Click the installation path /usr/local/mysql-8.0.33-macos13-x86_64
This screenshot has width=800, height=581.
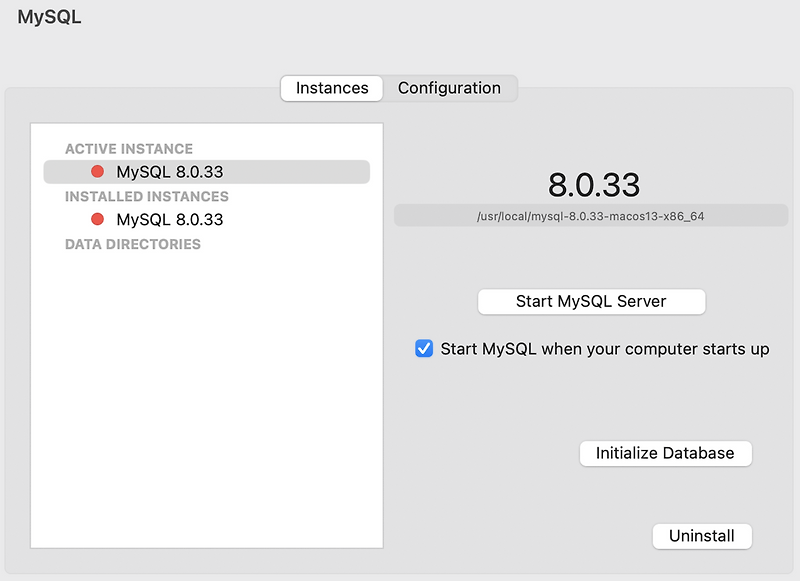click(591, 215)
